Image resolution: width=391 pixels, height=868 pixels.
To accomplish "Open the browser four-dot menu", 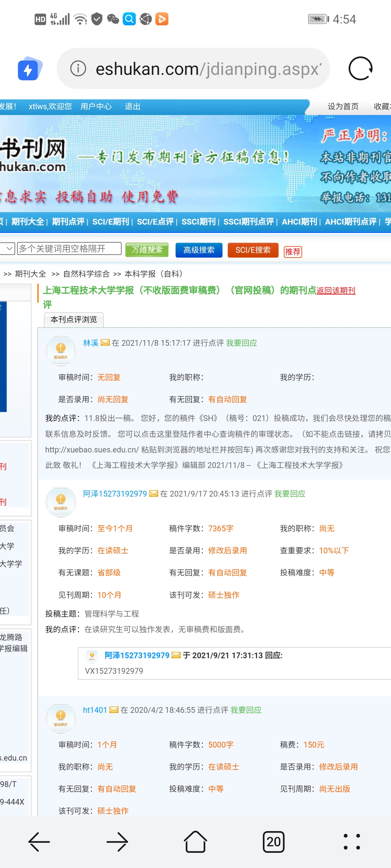I will coord(352,842).
